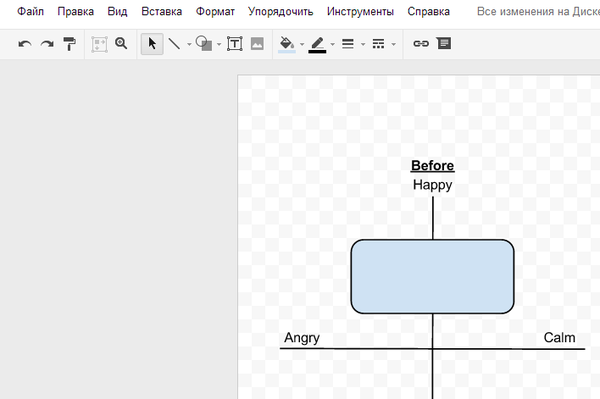Select the horizontal axis line under 'Angry'

tap(432, 349)
